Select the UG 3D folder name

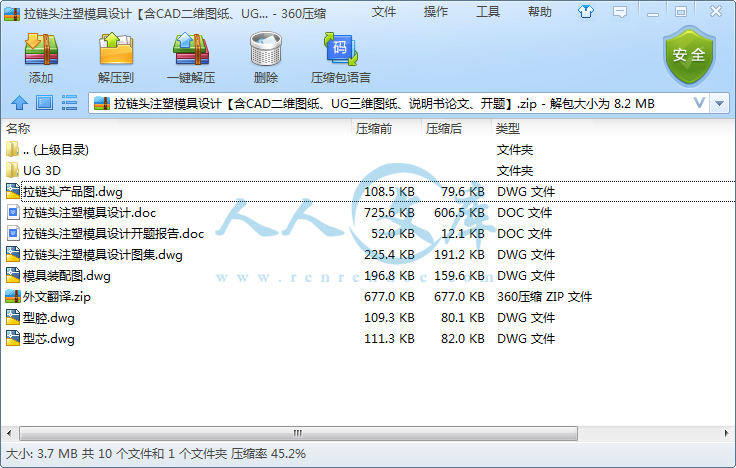click(42, 170)
